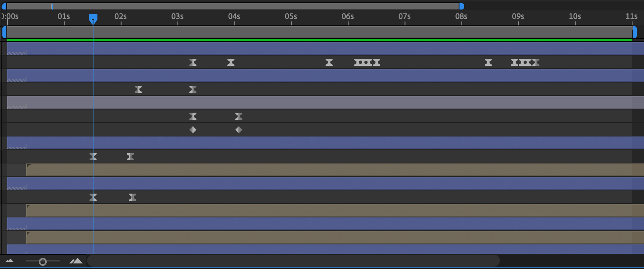Select the topmost blue layer bar

coord(317,48)
